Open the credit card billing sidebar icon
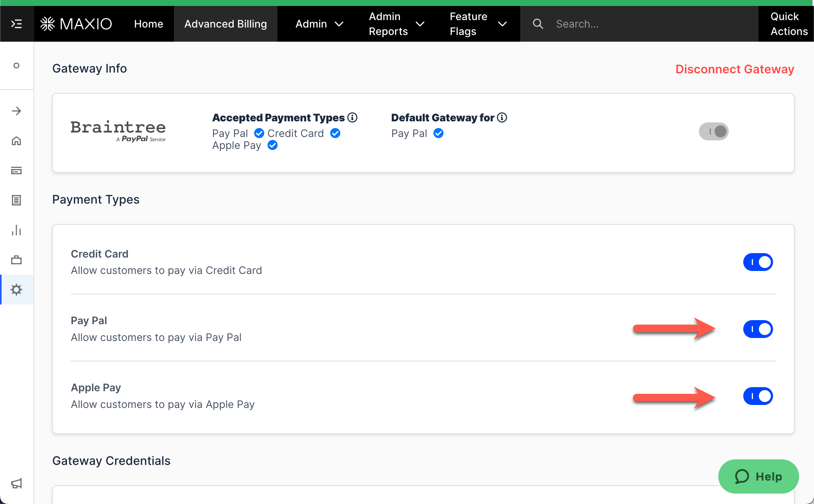814x504 pixels. tap(16, 170)
